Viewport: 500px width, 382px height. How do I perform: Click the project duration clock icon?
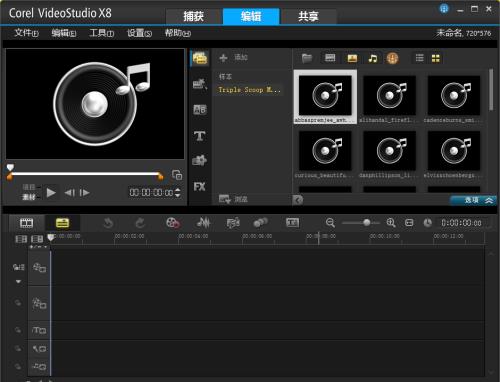(x=427, y=223)
